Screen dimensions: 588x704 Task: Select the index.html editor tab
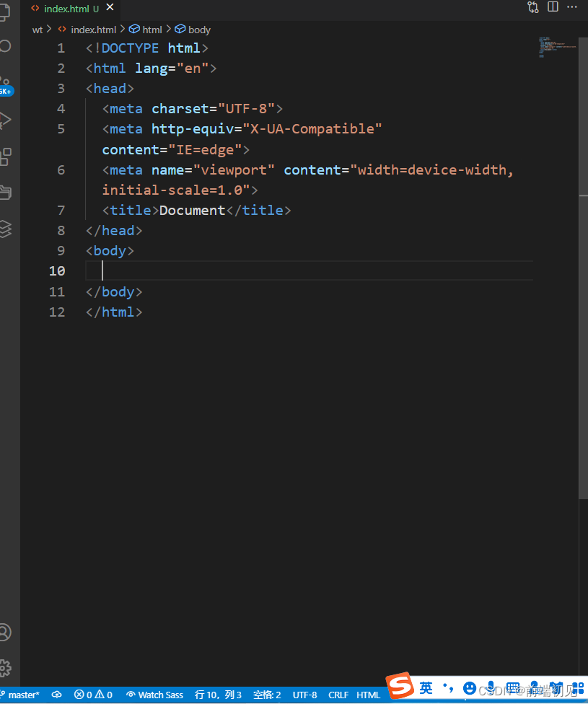[71, 9]
